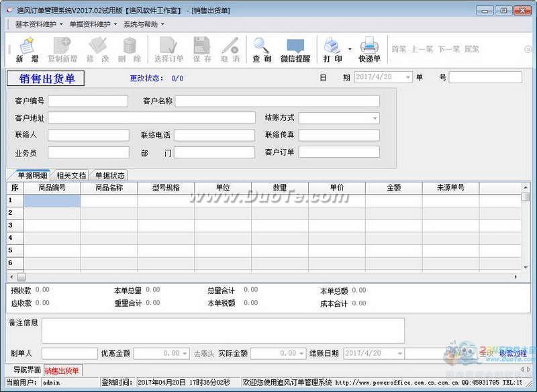Go to 下一笔 (next record)
The width and height of the screenshot is (537, 392).
click(x=448, y=49)
